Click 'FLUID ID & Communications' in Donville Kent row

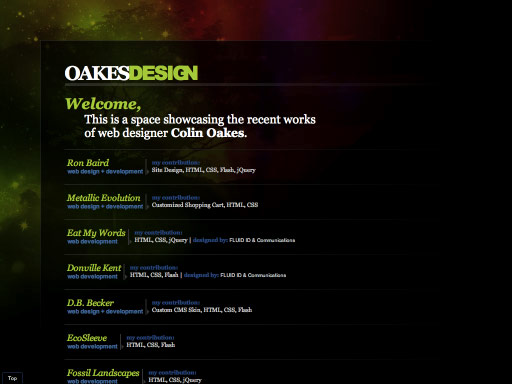[253, 275]
